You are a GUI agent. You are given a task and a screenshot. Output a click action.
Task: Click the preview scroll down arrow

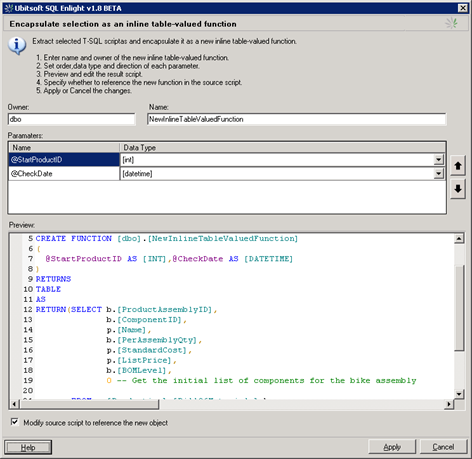(x=459, y=394)
